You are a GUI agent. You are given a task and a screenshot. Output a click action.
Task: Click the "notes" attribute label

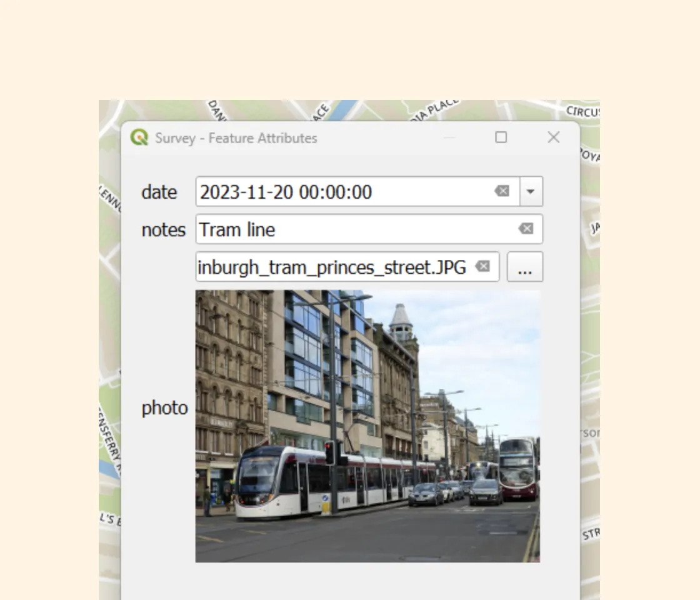(x=163, y=230)
